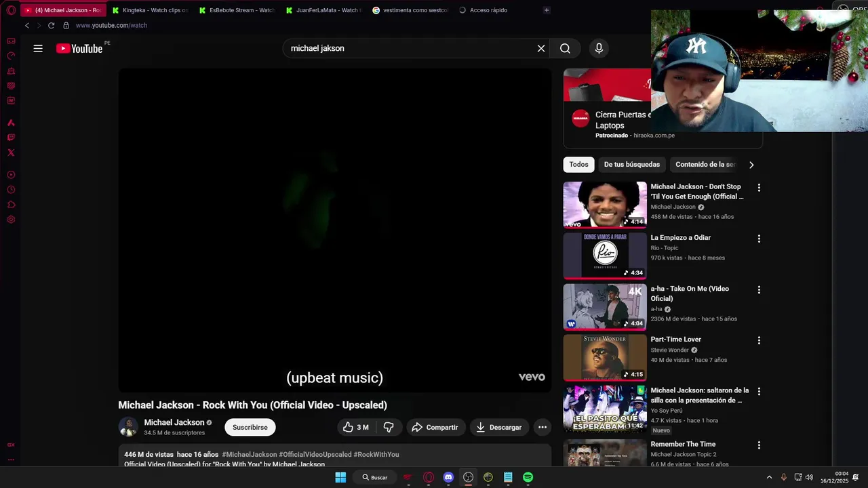Open Opera GX from the taskbar
The image size is (868, 488).
[x=429, y=477]
